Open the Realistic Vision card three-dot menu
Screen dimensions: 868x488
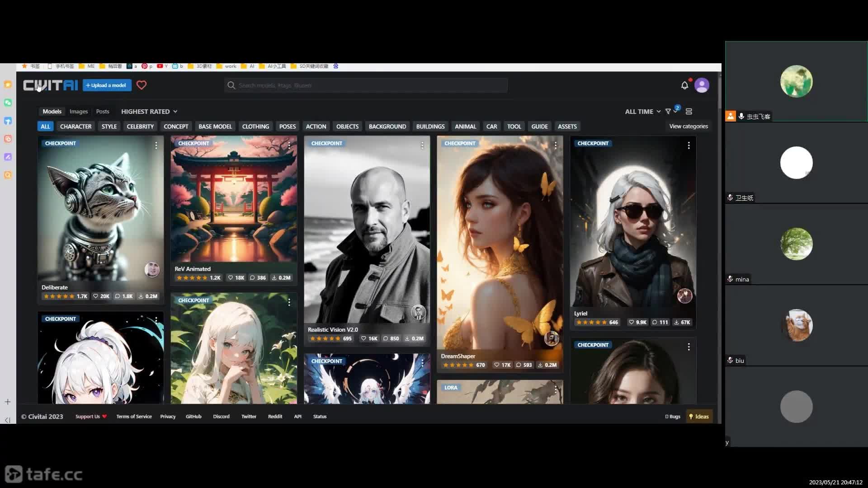422,145
